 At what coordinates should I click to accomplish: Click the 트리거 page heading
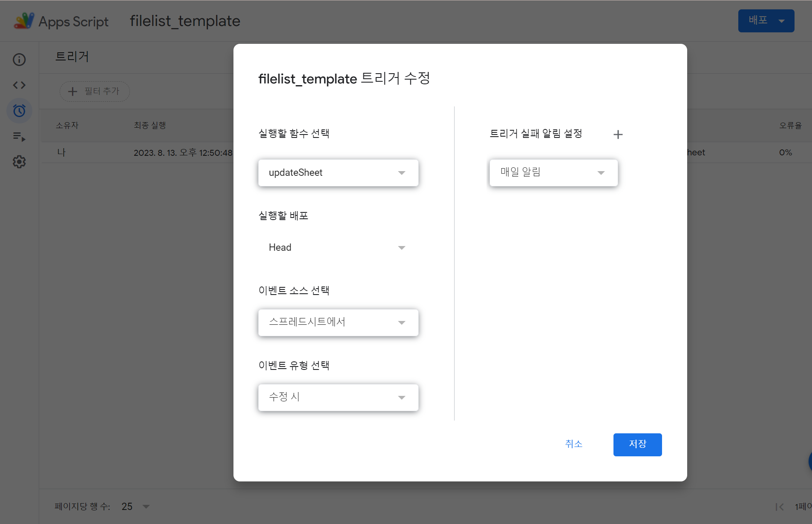[x=72, y=57]
